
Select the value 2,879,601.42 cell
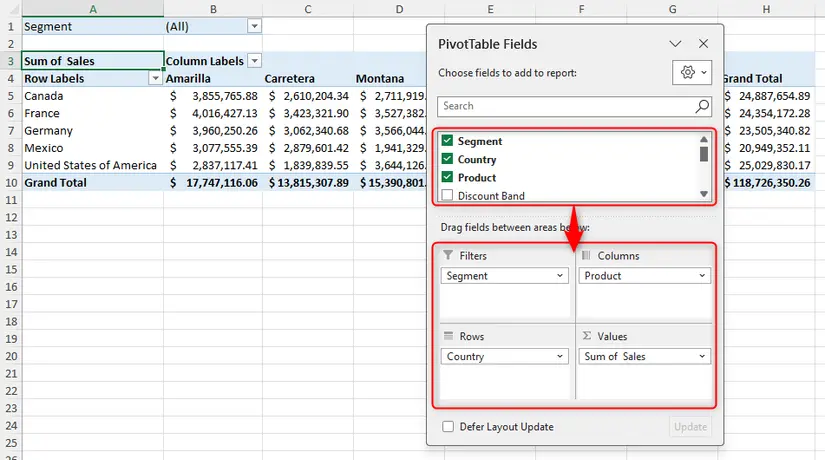click(308, 148)
